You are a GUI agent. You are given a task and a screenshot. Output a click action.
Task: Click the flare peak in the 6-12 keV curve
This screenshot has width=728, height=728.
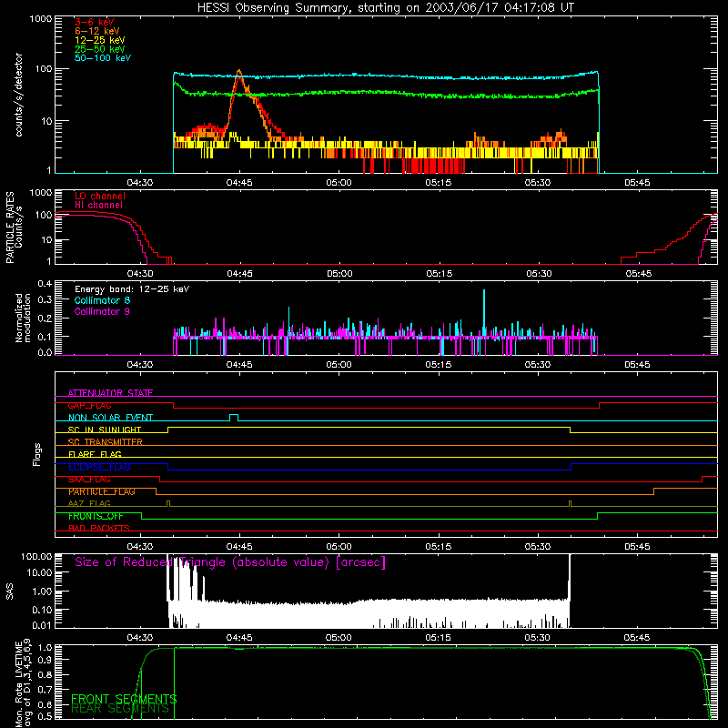click(239, 72)
